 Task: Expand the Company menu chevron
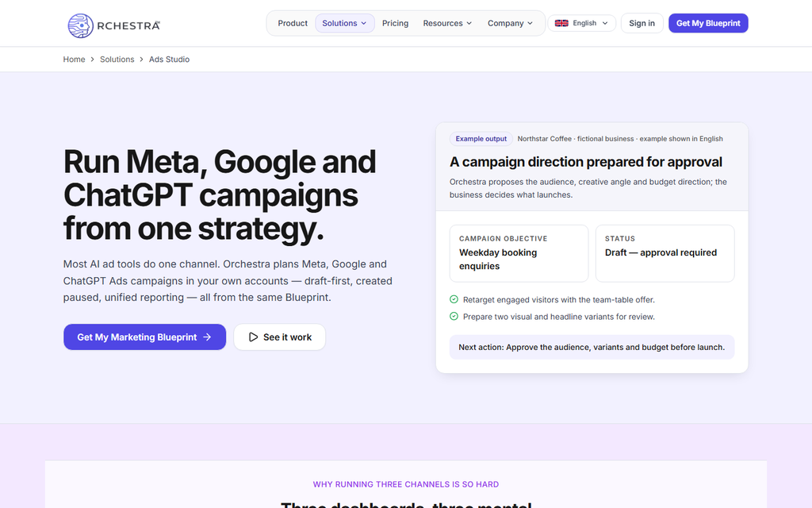click(530, 23)
